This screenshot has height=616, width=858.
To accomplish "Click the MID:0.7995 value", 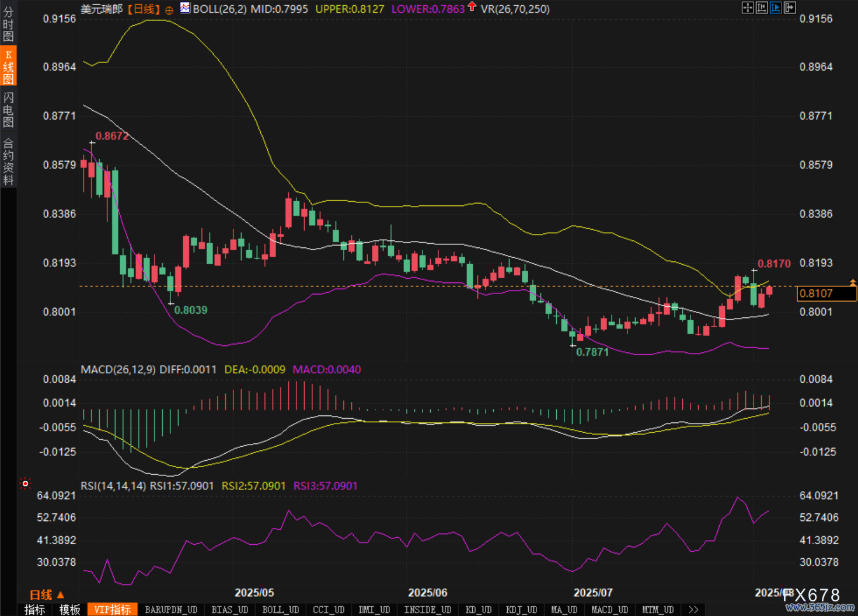I will pos(280,9).
